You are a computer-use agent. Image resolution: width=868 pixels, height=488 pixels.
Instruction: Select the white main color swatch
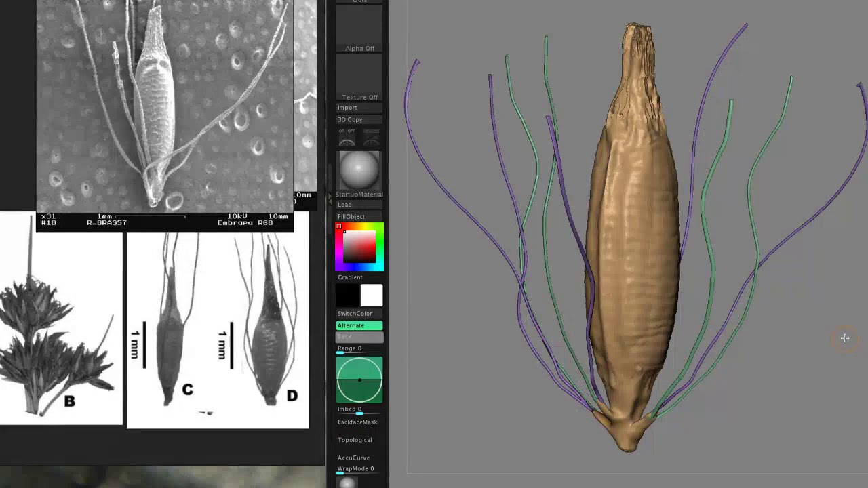tap(372, 296)
